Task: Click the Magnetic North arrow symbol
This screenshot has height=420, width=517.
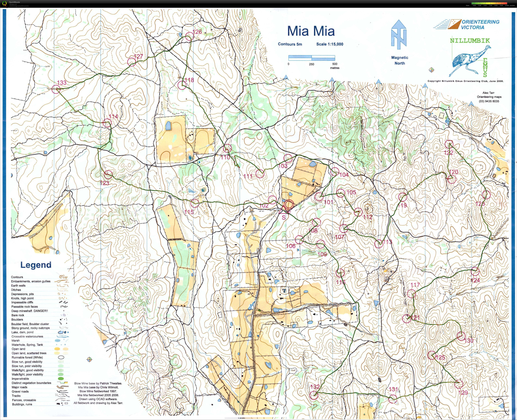Action: (399, 35)
